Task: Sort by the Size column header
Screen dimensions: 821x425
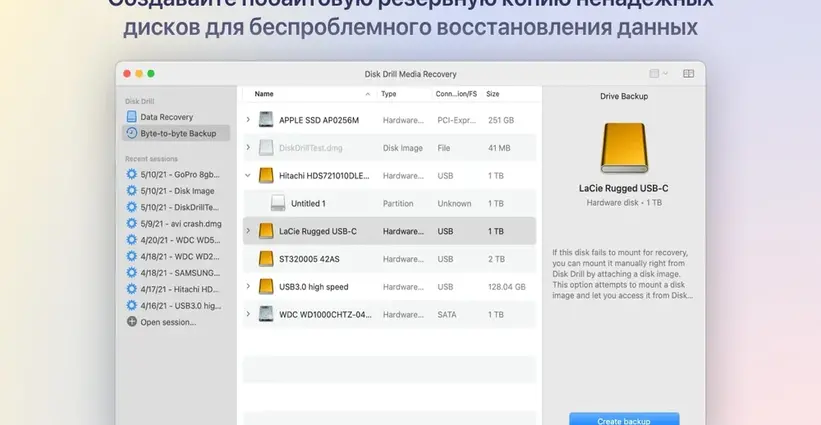Action: pyautogui.click(x=493, y=94)
